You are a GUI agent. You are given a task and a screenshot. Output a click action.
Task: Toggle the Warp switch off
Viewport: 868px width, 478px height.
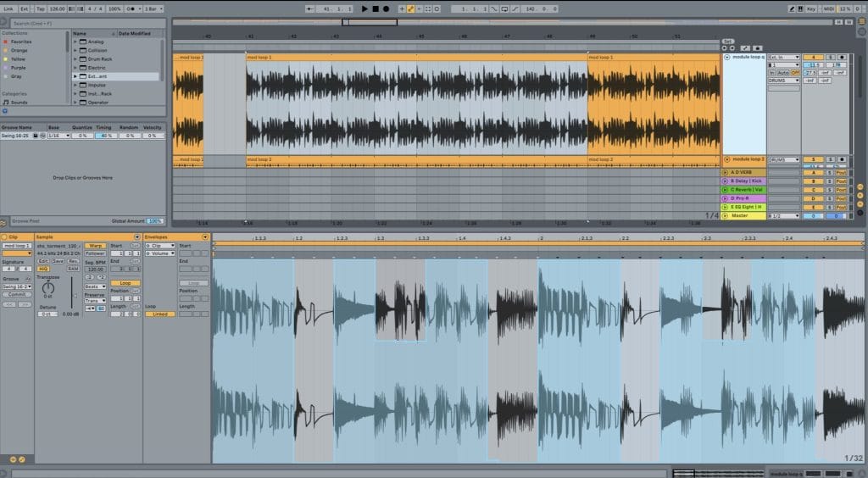point(95,246)
